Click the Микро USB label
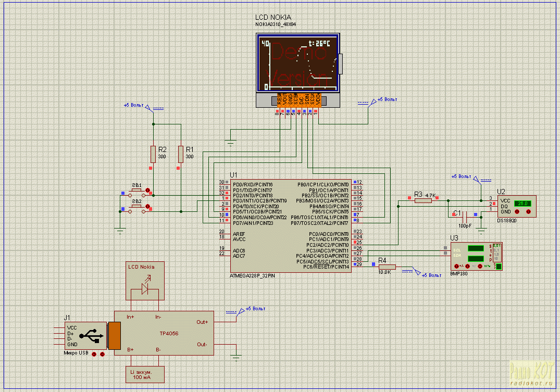Screen dimensions: 560x392 (76, 353)
